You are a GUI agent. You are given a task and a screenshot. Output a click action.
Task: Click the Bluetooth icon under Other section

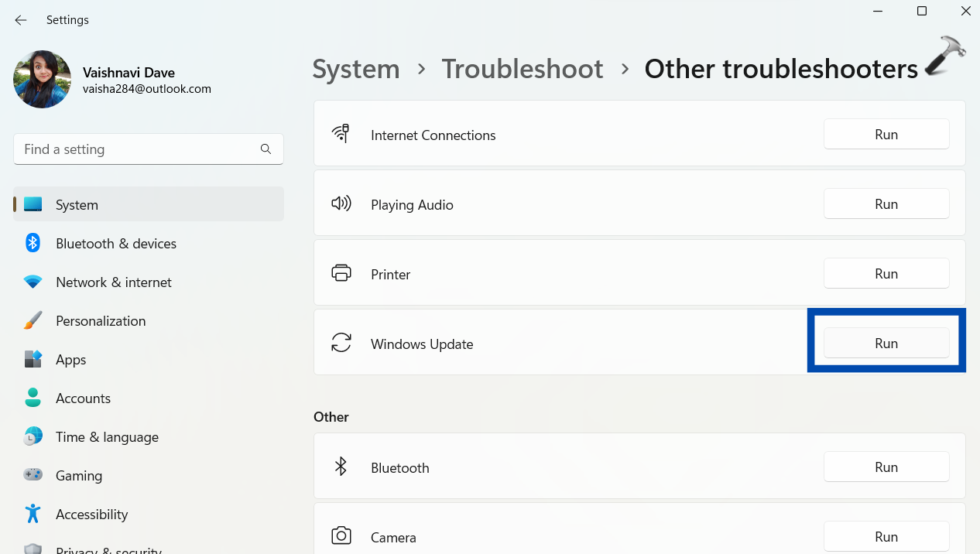(341, 467)
